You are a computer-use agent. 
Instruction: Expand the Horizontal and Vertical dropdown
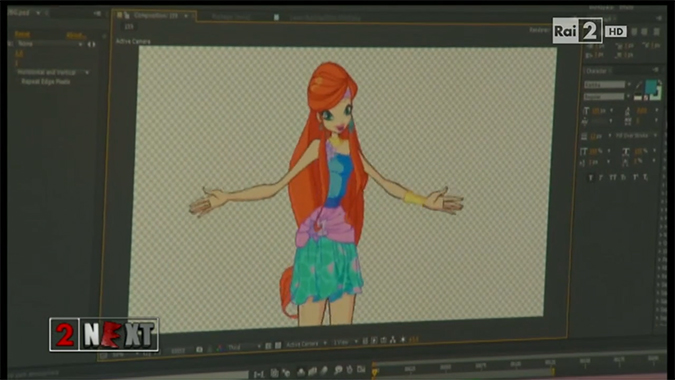pyautogui.click(x=53, y=72)
